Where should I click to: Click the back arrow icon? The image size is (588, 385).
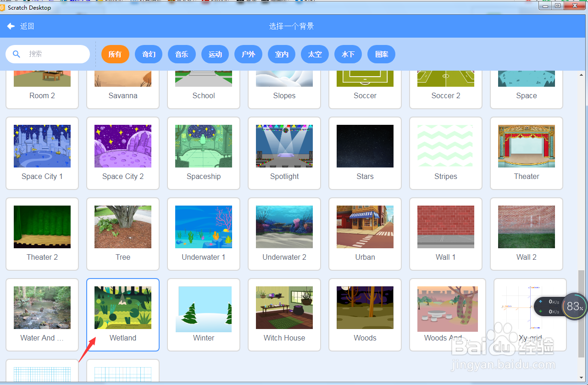tap(11, 26)
